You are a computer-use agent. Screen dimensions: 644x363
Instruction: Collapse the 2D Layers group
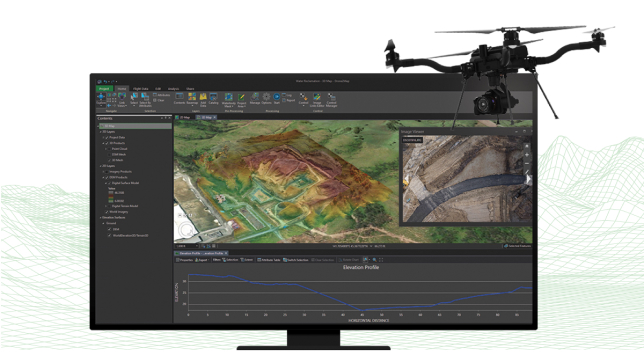[x=100, y=166]
